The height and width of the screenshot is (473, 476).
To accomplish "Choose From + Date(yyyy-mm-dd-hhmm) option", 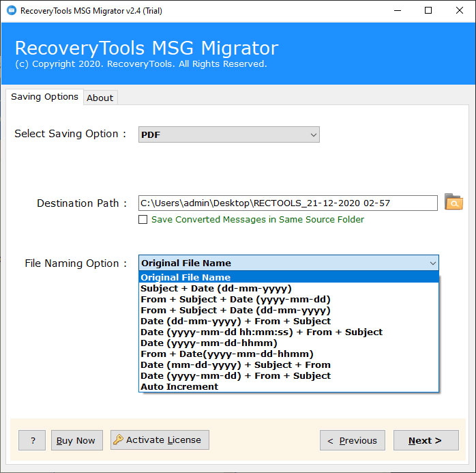I will pyautogui.click(x=288, y=354).
